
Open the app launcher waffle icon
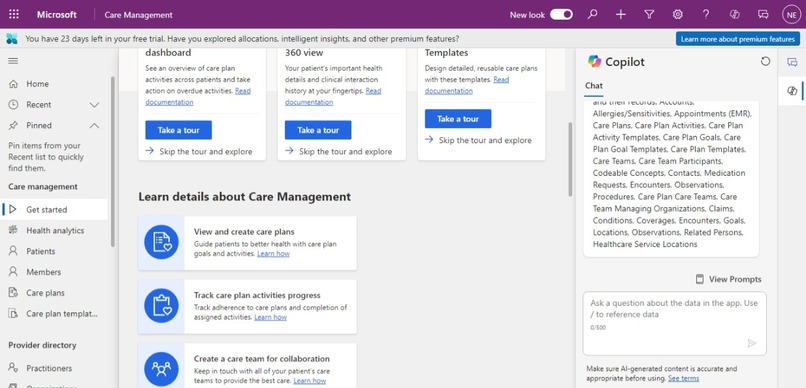14,14
